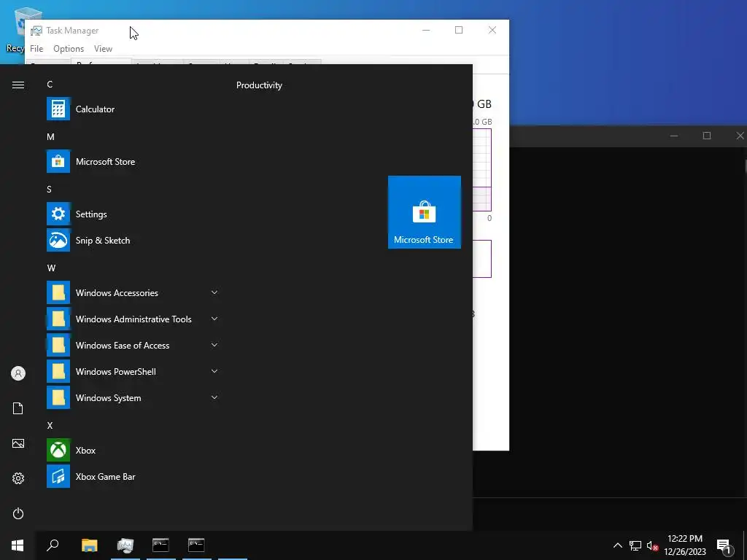Expand the Windows System folder chevron
Viewport: 747px width, 560px height.
point(214,397)
